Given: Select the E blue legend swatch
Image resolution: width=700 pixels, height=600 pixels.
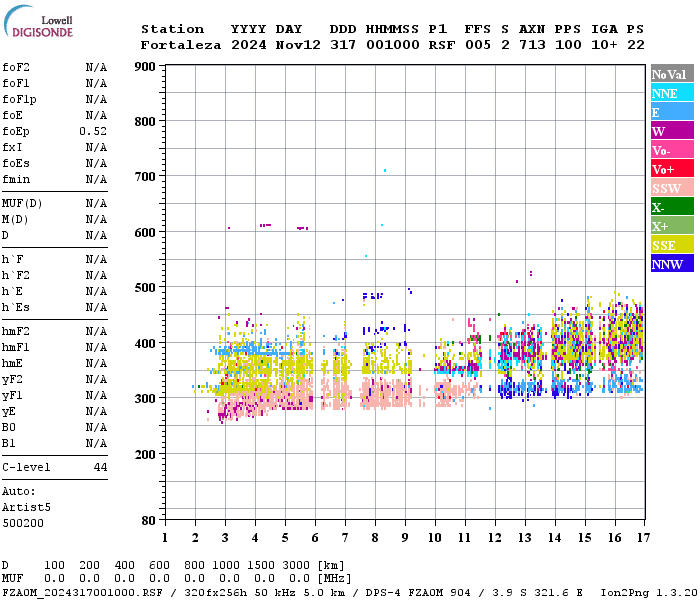Looking at the screenshot, I should [x=672, y=112].
